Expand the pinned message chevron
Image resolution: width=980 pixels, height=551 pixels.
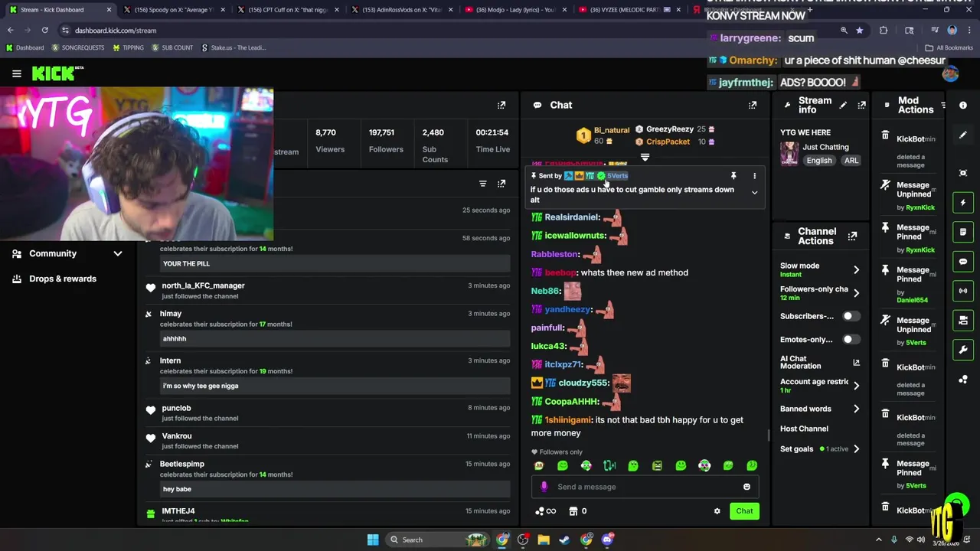pos(754,193)
